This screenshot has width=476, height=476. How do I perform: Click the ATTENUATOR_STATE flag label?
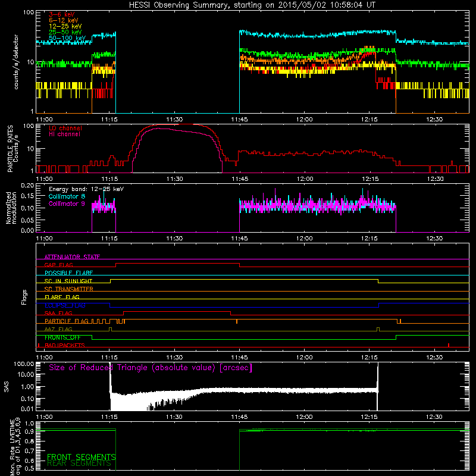pyautogui.click(x=72, y=257)
